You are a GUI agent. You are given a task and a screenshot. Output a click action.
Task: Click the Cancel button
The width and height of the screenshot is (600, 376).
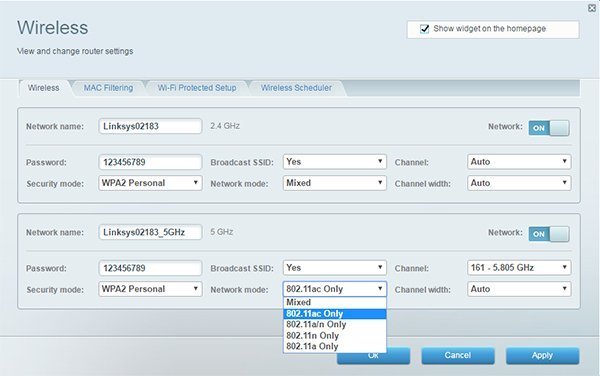pyautogui.click(x=458, y=356)
